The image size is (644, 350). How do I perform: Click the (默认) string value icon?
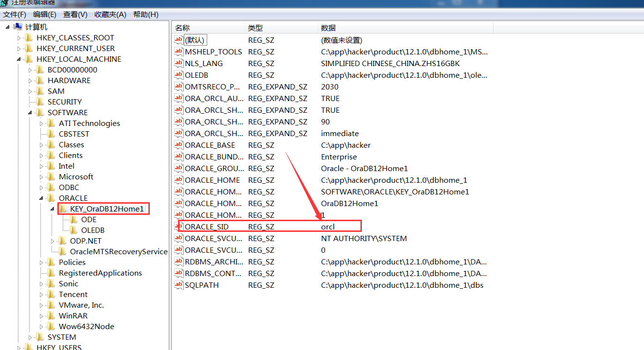tap(179, 40)
